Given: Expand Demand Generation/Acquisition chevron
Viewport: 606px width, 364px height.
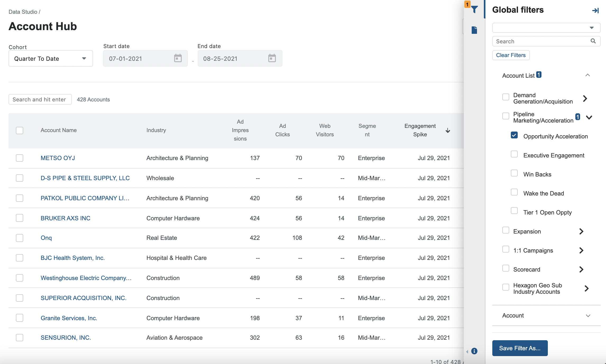Looking at the screenshot, I should (x=585, y=99).
